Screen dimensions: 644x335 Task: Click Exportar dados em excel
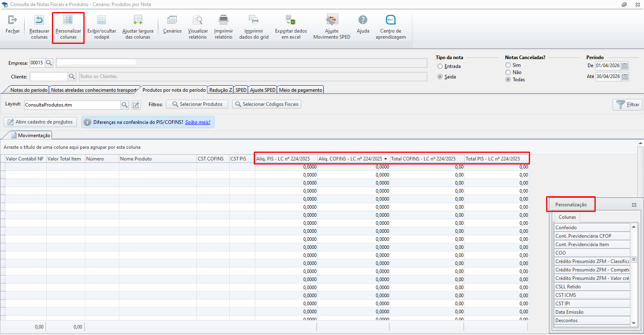tap(291, 27)
